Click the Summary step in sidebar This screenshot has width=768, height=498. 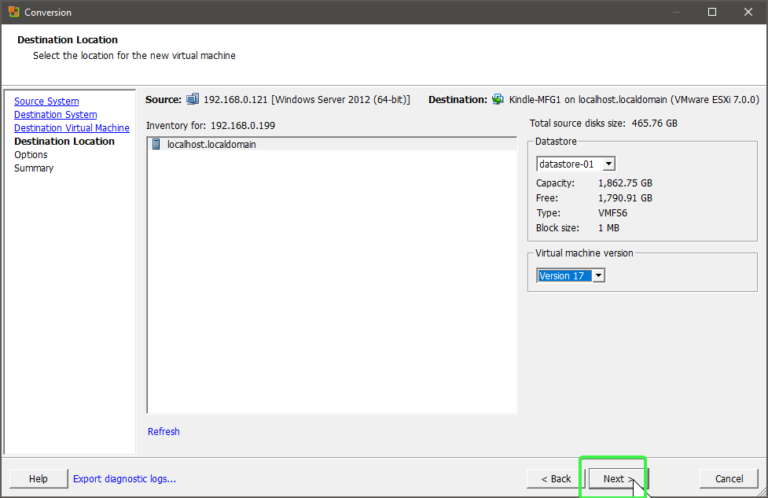click(x=34, y=168)
